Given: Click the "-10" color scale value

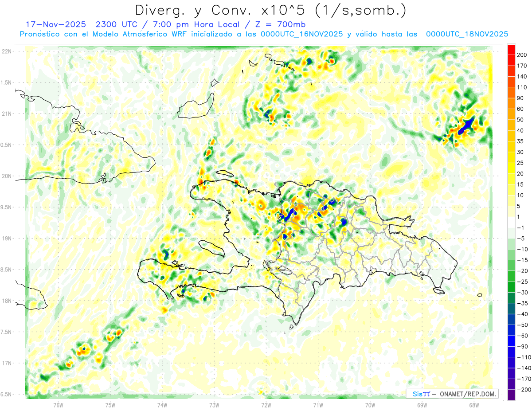Looking at the screenshot, I should coord(522,250).
